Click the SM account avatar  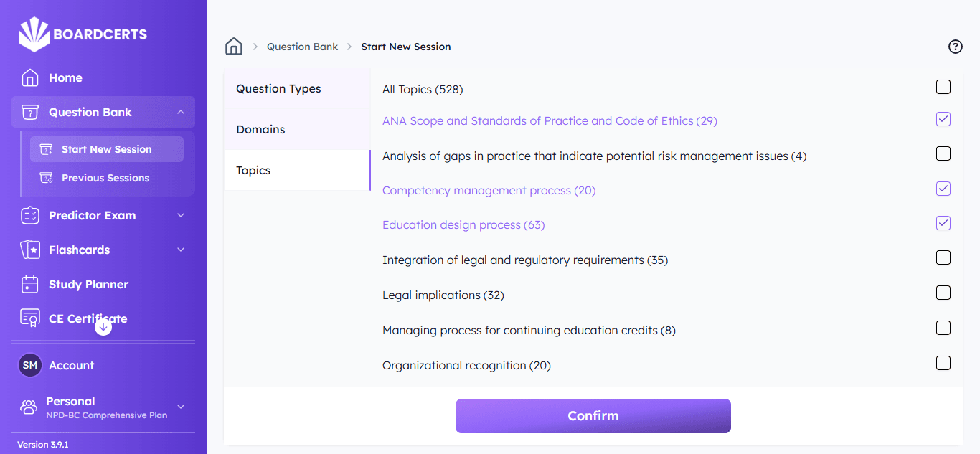[30, 366]
